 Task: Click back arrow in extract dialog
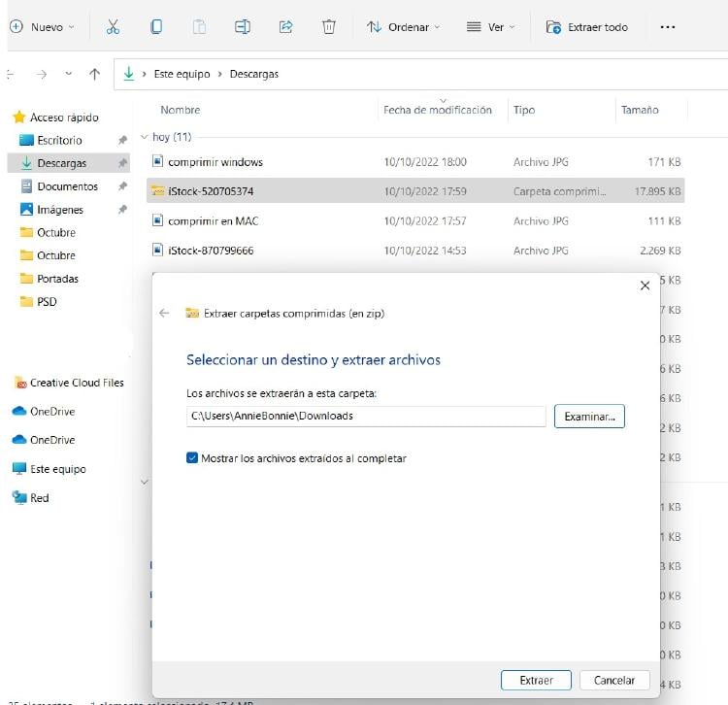pyautogui.click(x=164, y=313)
